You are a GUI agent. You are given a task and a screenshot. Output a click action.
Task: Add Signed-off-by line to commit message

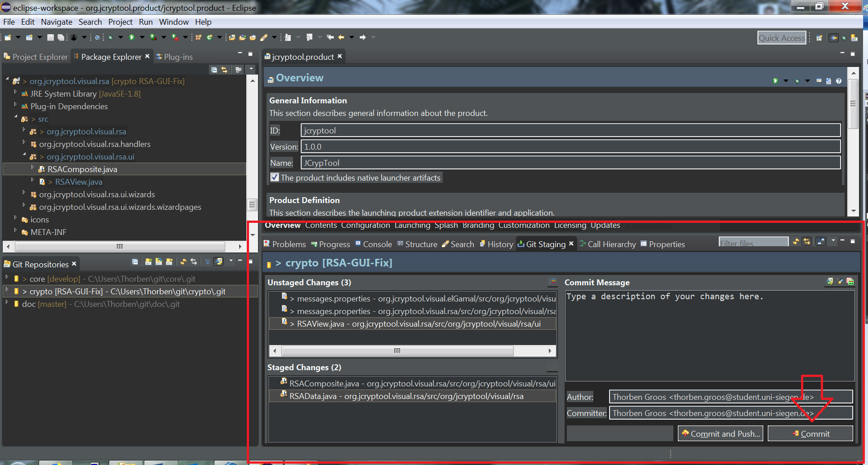point(840,281)
